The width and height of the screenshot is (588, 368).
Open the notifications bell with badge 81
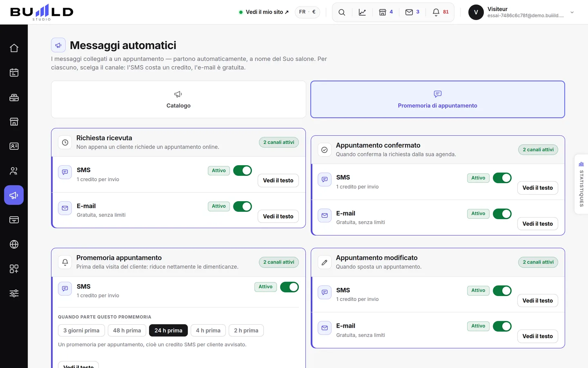pyautogui.click(x=440, y=12)
